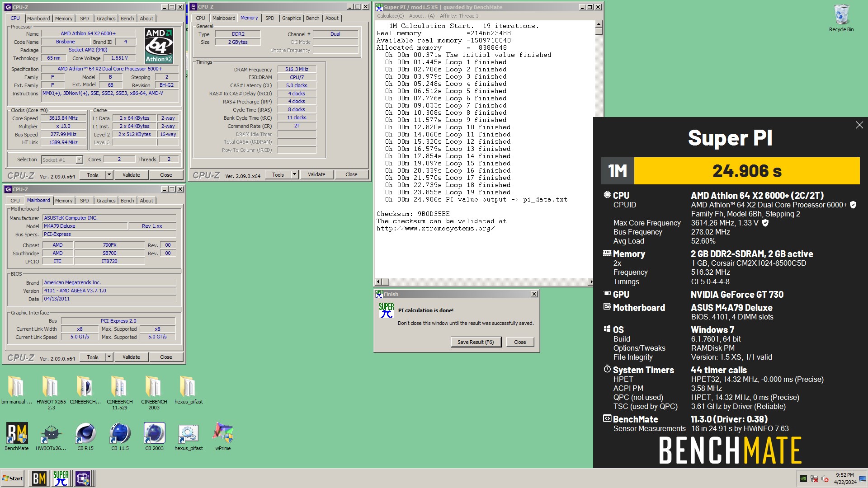Open About menu in Super PI
868x488 pixels.
422,16
